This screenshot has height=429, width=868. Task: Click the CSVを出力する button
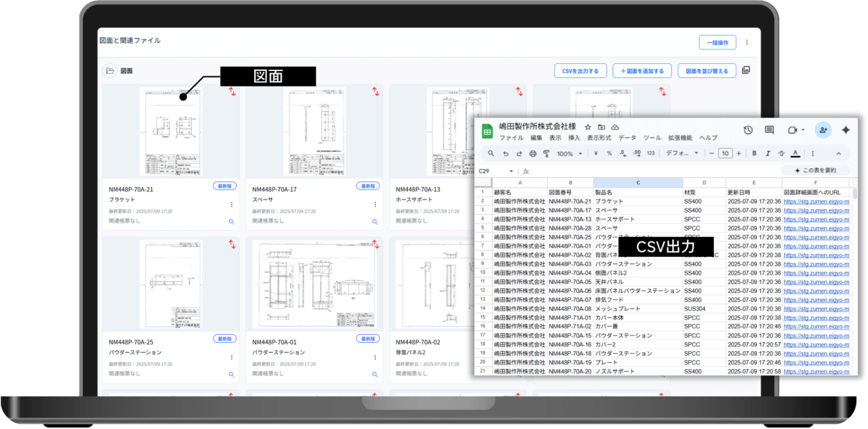coord(580,71)
